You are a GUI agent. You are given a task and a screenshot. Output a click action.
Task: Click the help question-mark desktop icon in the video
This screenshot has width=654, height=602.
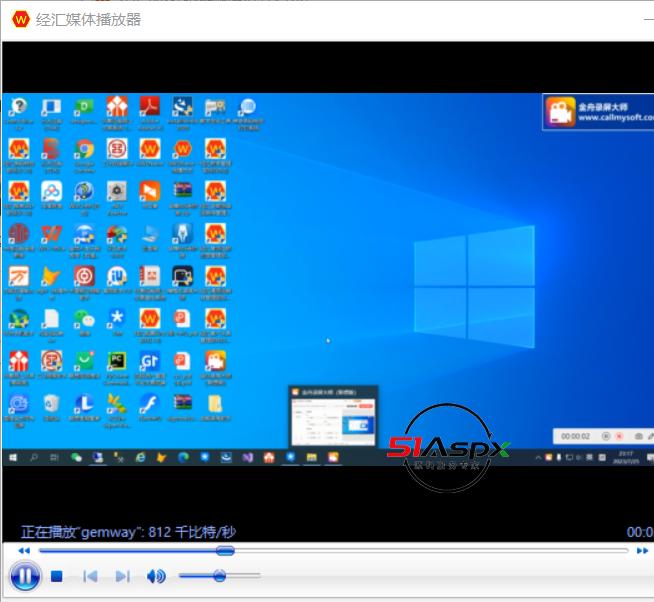pyautogui.click(x=19, y=106)
